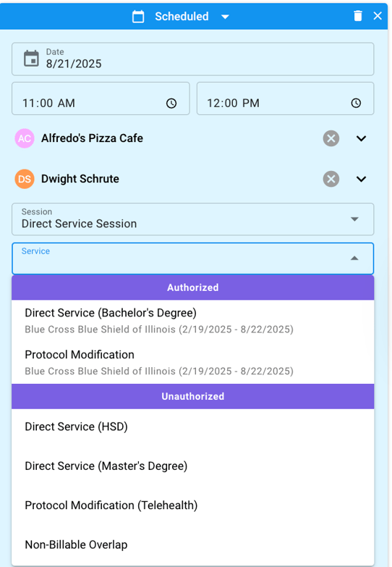Select authorized Protocol Modification option
392x567 pixels.
tap(192, 363)
